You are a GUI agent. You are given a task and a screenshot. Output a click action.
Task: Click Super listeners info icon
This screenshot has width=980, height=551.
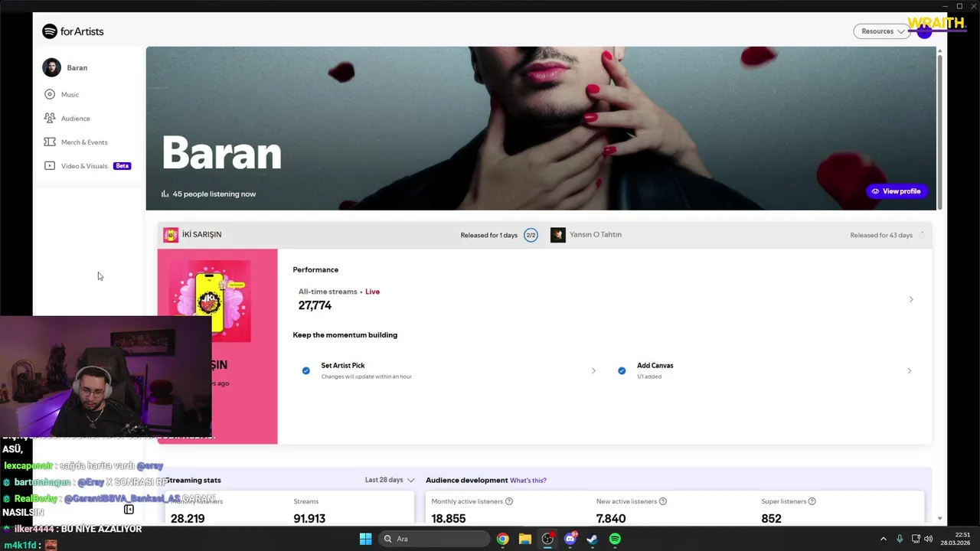[812, 501]
